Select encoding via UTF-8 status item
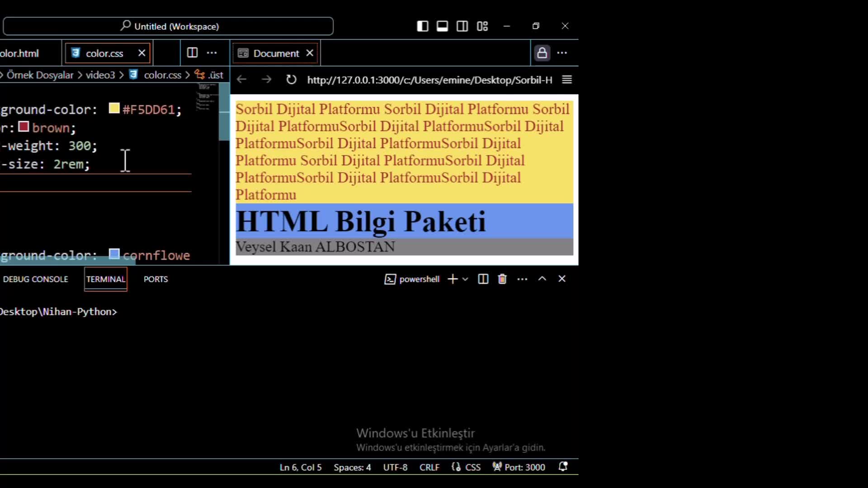Viewport: 868px width, 488px height. point(395,467)
